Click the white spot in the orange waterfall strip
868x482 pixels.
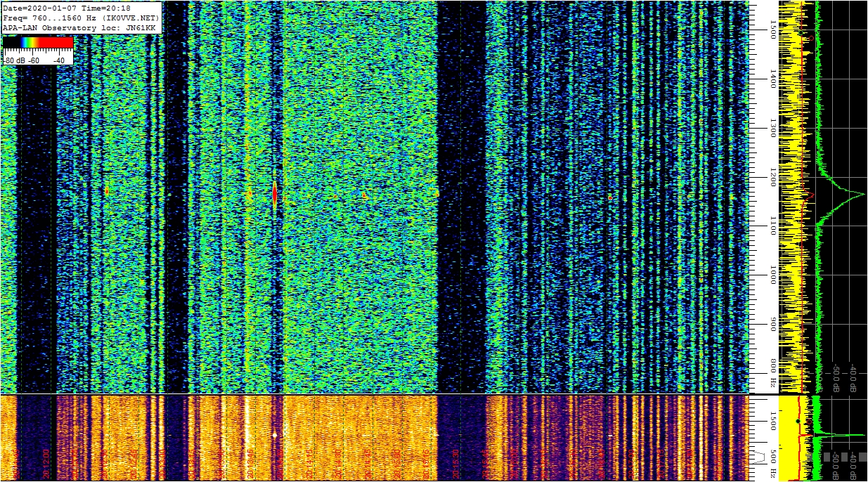pyautogui.click(x=275, y=435)
